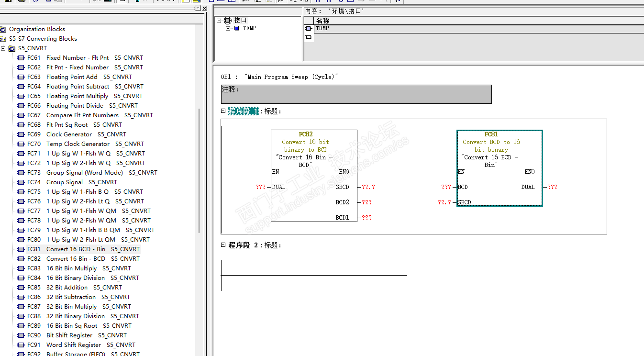
Task: Collapse network 程序段 1
Action: point(223,111)
